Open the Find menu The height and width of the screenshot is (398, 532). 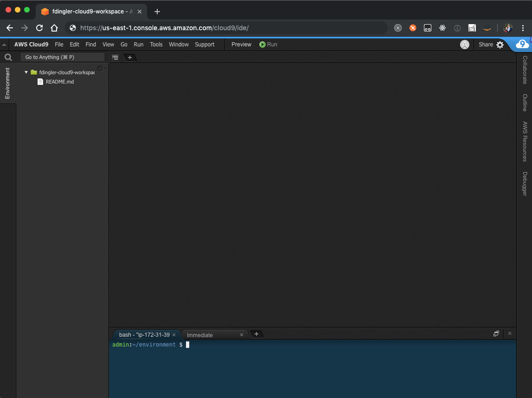click(x=90, y=45)
